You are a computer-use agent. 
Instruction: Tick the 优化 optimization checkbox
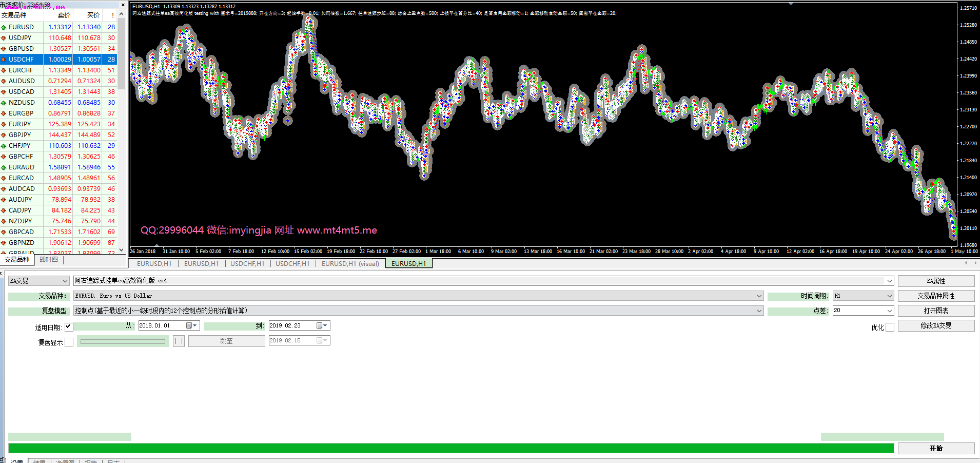[890, 327]
